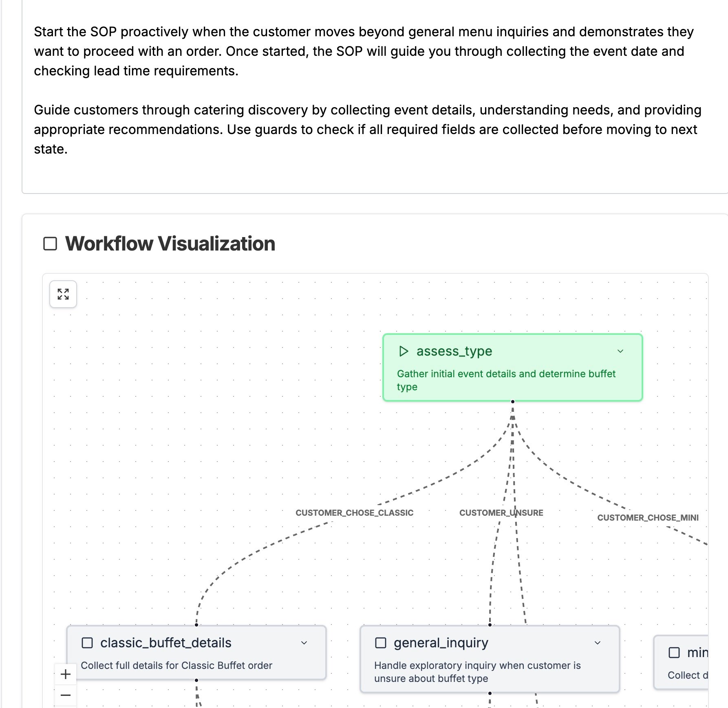The width and height of the screenshot is (728, 708).
Task: Open the assess_type node dropdown chevron
Action: (621, 351)
